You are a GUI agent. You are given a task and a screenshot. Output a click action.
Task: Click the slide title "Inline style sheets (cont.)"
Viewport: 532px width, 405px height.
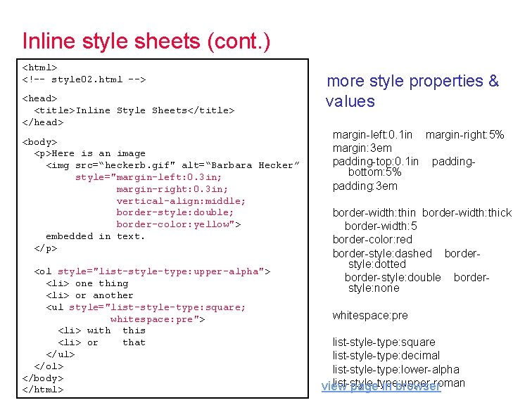[x=146, y=41]
